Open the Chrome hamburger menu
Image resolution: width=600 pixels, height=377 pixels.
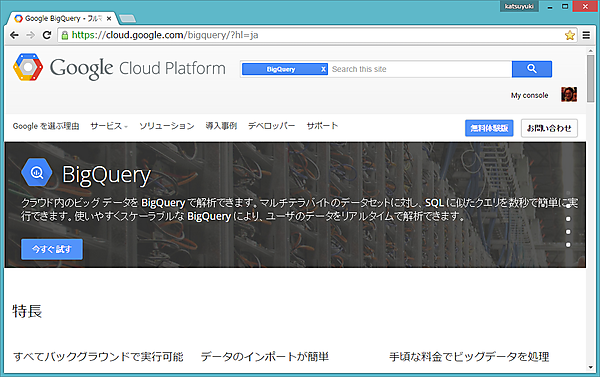[586, 35]
